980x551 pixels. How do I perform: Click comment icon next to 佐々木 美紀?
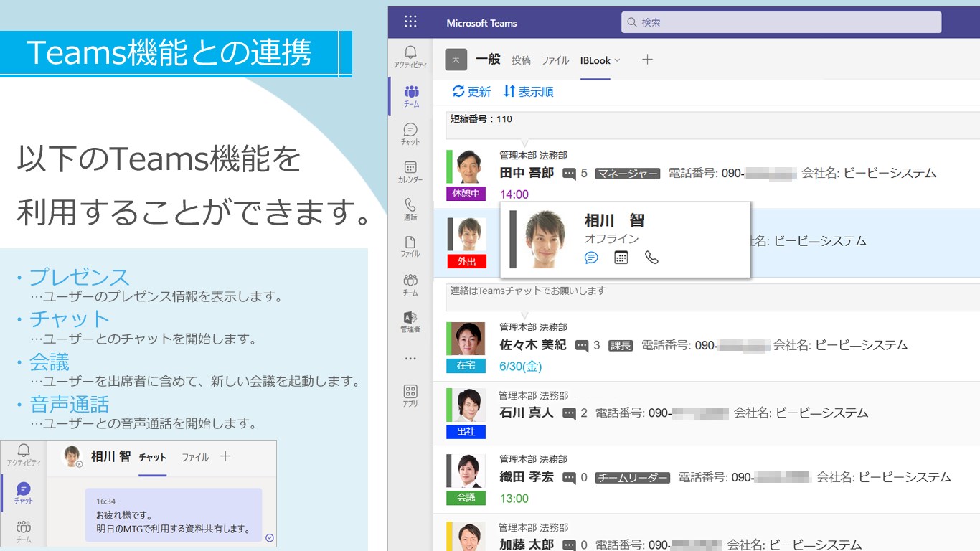pyautogui.click(x=583, y=346)
